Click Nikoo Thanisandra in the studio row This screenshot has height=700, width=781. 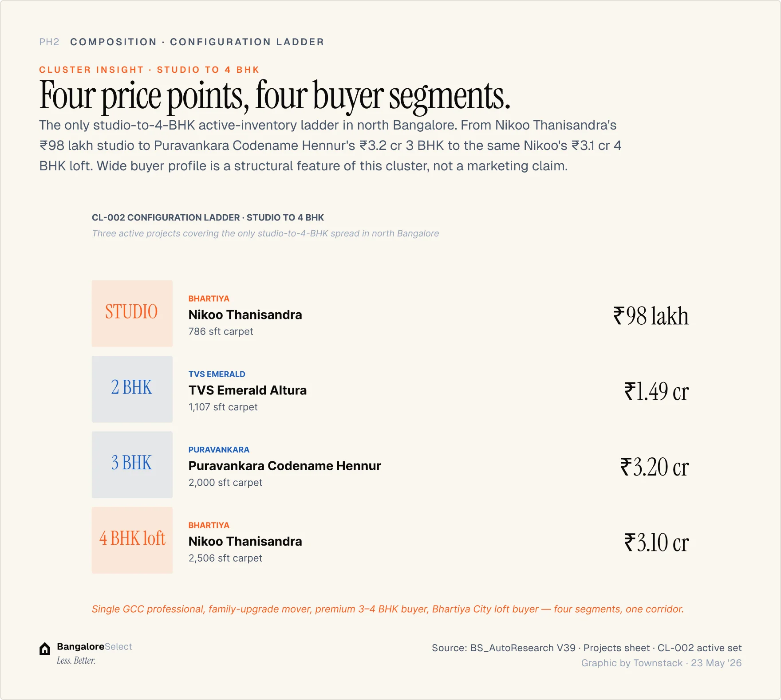[245, 315]
